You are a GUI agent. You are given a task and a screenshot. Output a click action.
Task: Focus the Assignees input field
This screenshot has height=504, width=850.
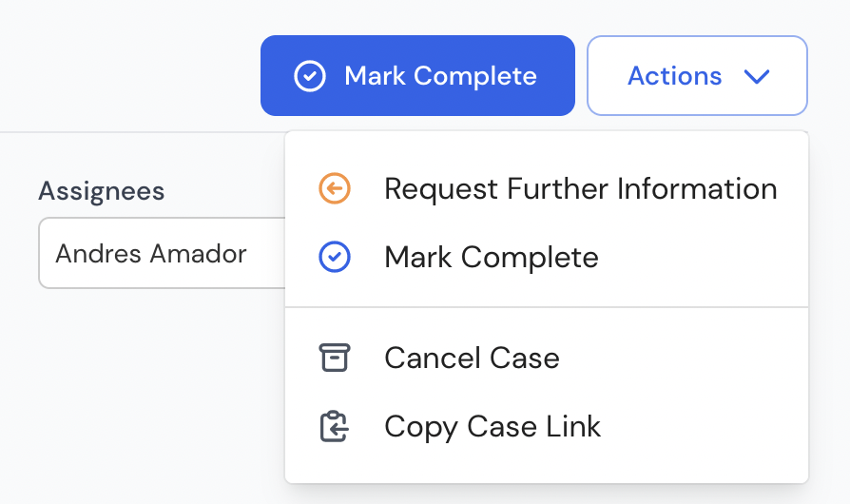pos(162,253)
